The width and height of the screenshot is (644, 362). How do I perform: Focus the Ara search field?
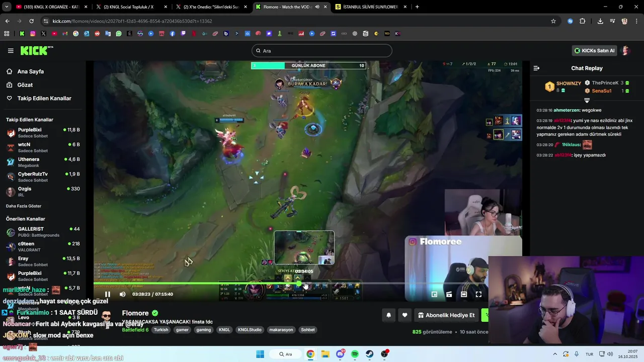[322, 51]
